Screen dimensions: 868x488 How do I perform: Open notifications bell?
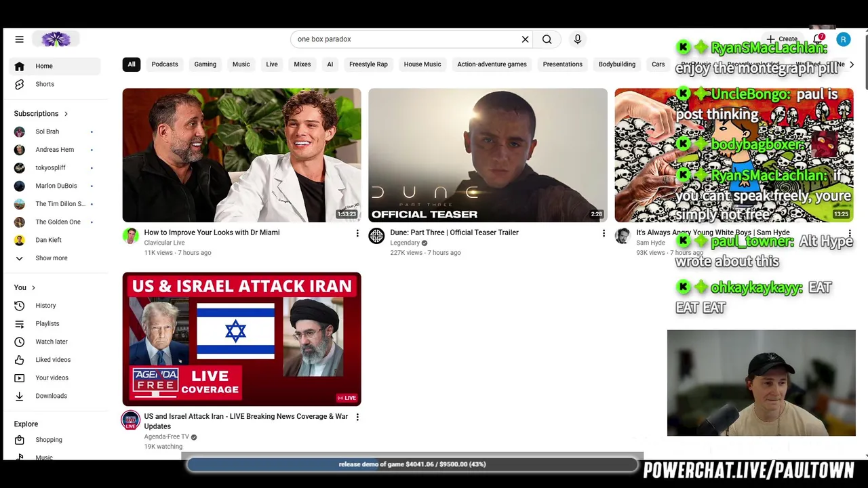pyautogui.click(x=818, y=39)
